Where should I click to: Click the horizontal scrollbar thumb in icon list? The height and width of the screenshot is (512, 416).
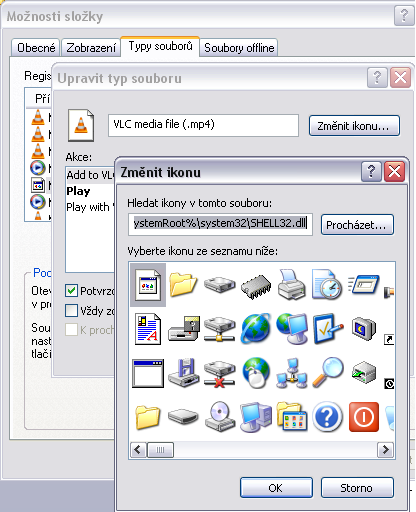click(160, 450)
